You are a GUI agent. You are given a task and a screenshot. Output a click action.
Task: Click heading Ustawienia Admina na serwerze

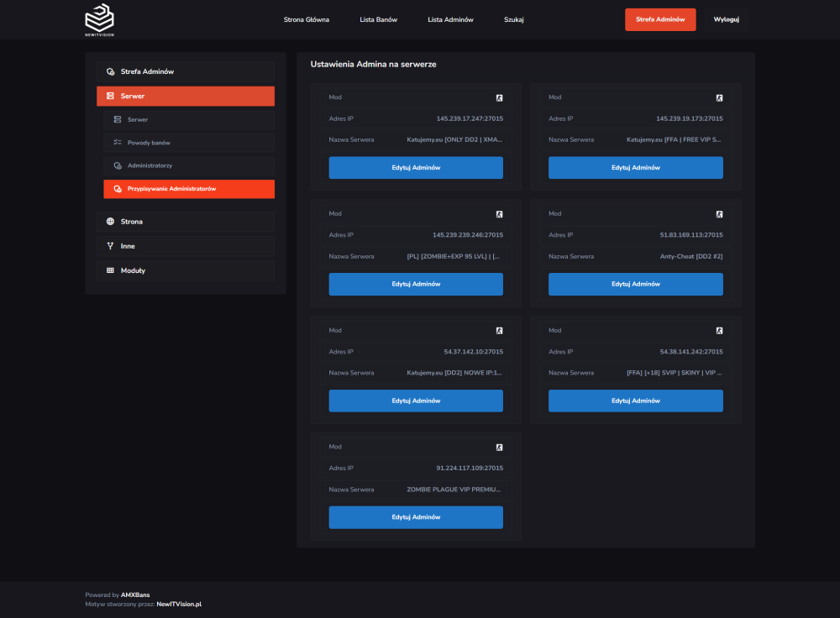tap(374, 65)
